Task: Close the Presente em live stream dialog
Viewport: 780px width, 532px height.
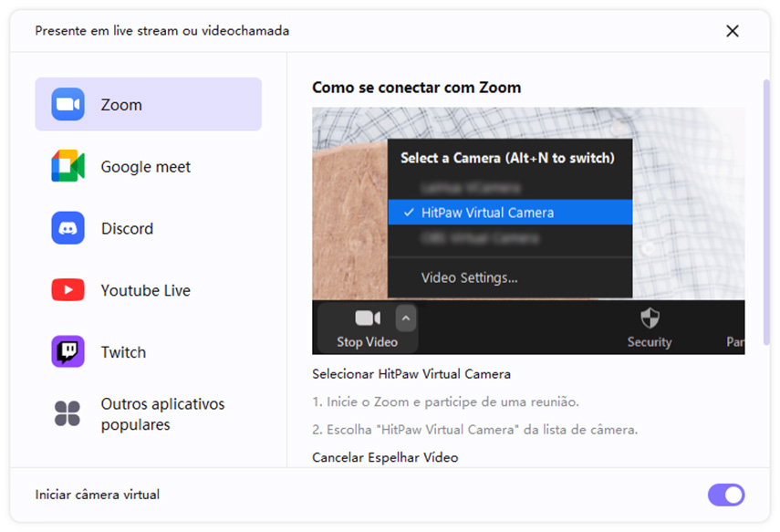Action: 732,31
